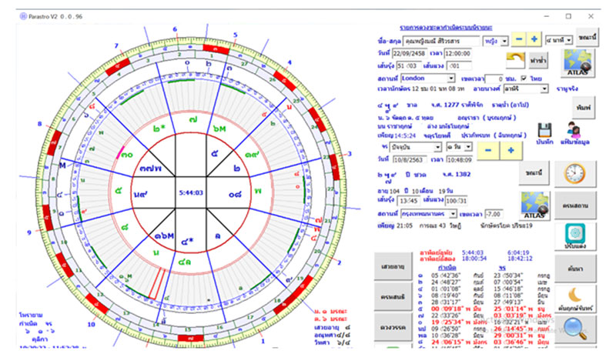Open the gender dropdown next to name
The image size is (616, 364).
(x=504, y=41)
